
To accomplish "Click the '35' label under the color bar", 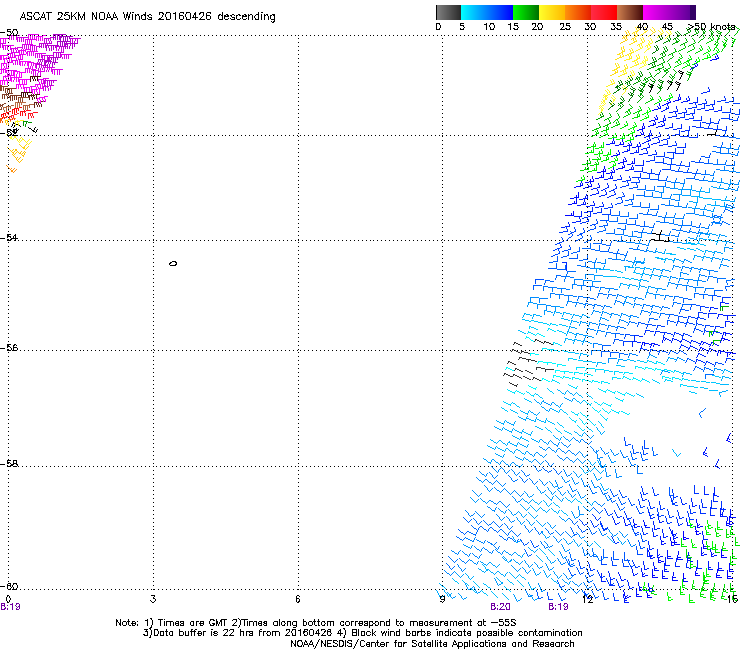I will (x=616, y=27).
